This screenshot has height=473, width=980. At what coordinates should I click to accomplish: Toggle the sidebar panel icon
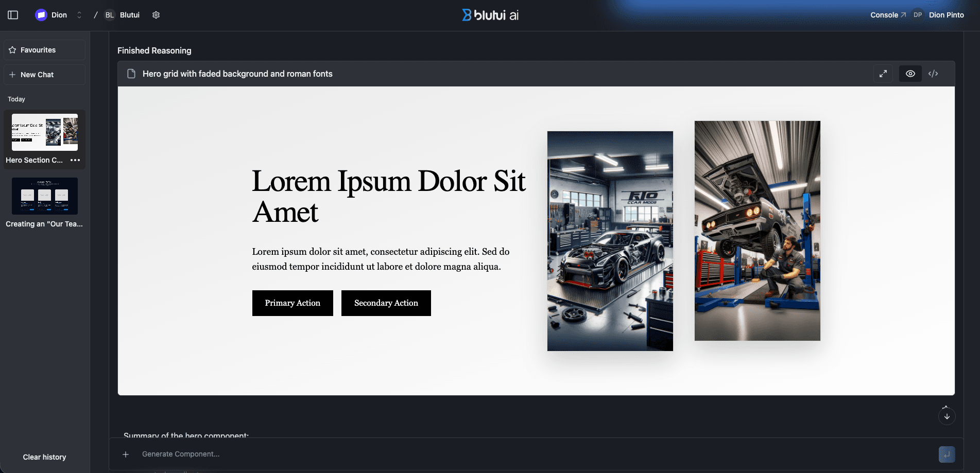click(13, 15)
